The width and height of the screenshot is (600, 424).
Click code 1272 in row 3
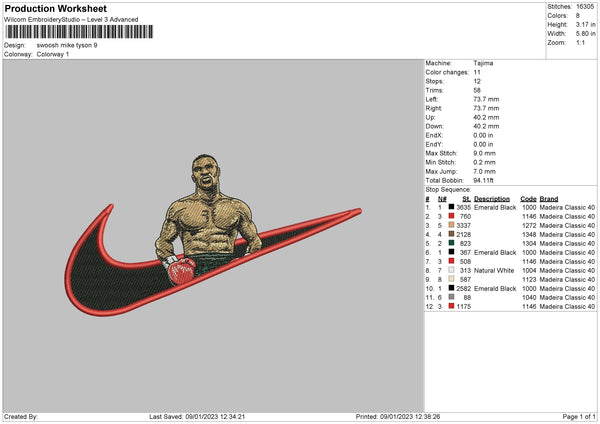click(x=529, y=225)
